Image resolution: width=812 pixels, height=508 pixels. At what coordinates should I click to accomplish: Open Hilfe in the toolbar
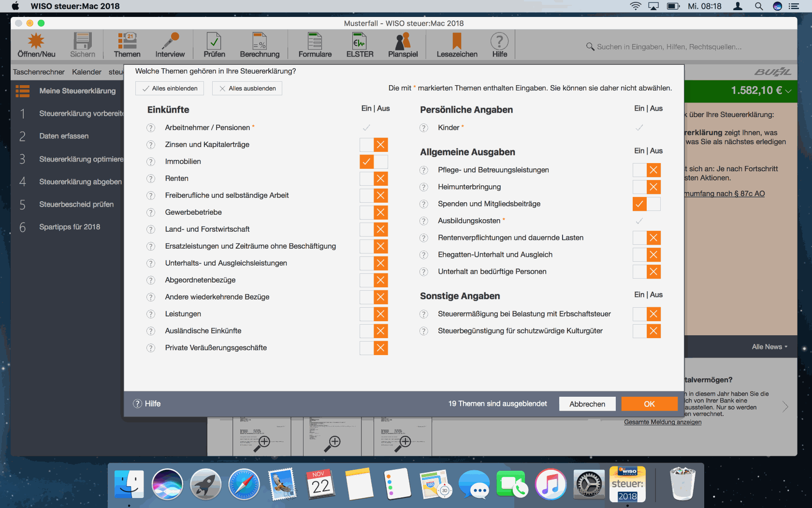point(499,45)
